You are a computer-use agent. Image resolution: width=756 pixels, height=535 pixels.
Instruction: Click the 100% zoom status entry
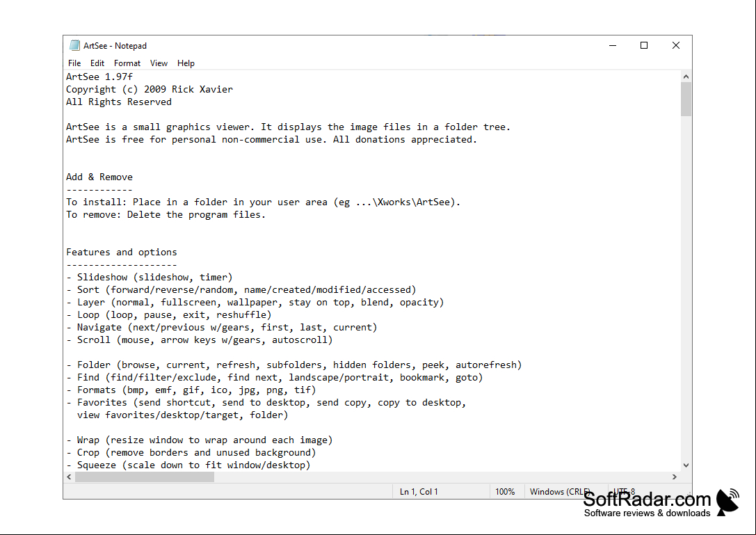[x=505, y=492]
